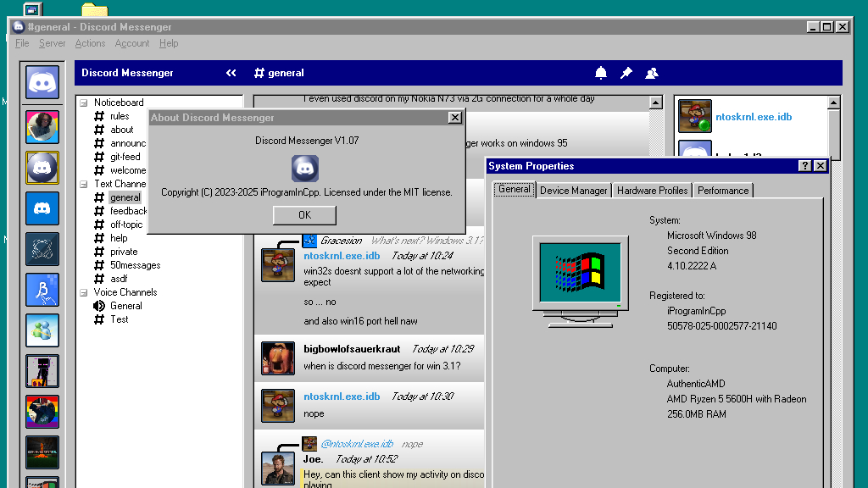Open the Minecraft enderman server icon

[x=42, y=371]
